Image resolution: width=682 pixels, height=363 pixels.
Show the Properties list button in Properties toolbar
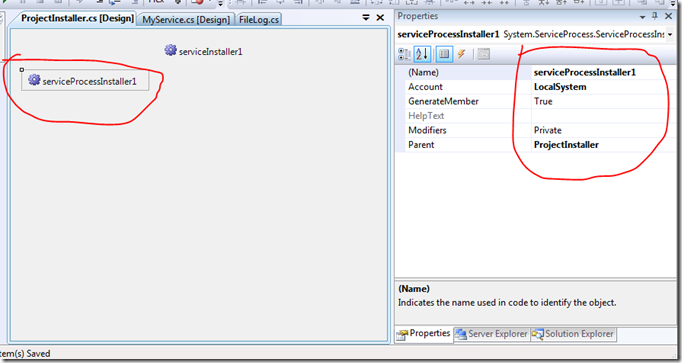pos(444,54)
